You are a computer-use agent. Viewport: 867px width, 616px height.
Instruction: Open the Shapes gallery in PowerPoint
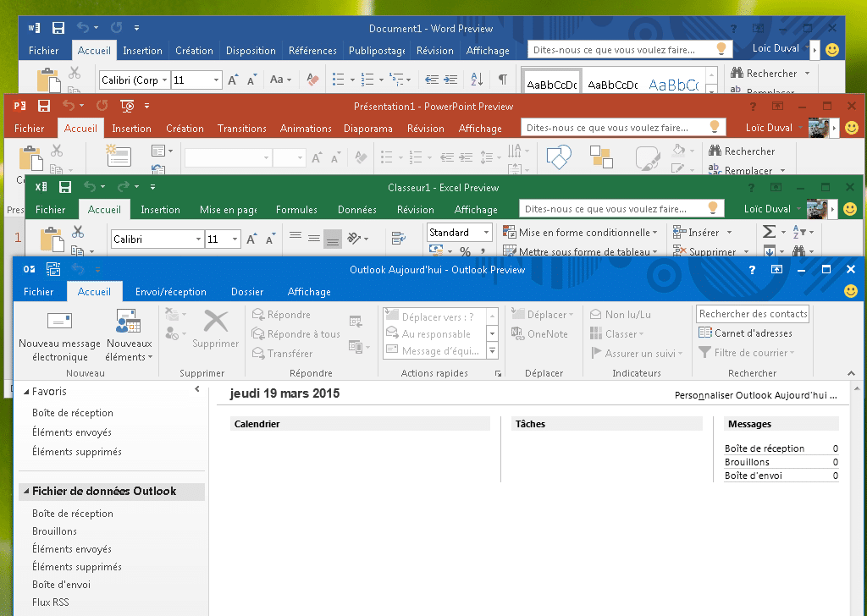(559, 157)
